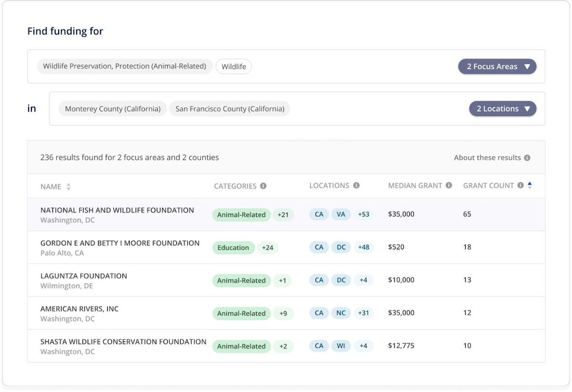View info about the Locations column
This screenshot has width=572, height=392.
[x=356, y=186]
